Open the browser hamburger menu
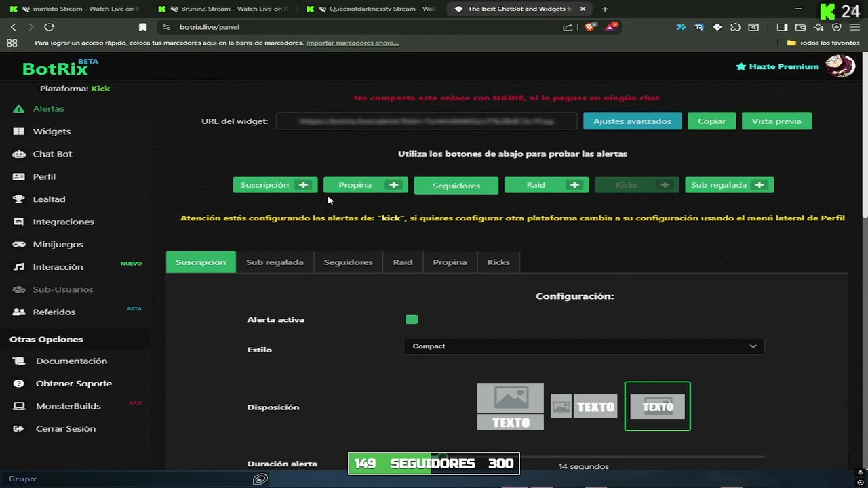The image size is (868, 488). coord(856,27)
